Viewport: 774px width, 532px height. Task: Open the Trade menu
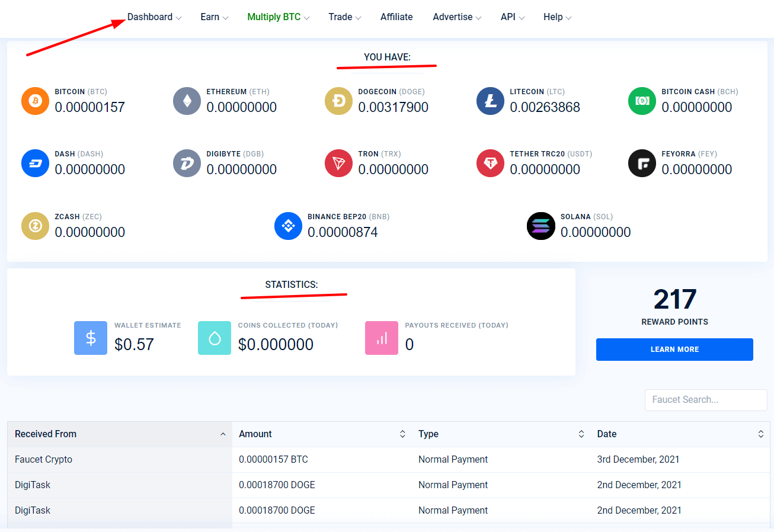click(345, 17)
